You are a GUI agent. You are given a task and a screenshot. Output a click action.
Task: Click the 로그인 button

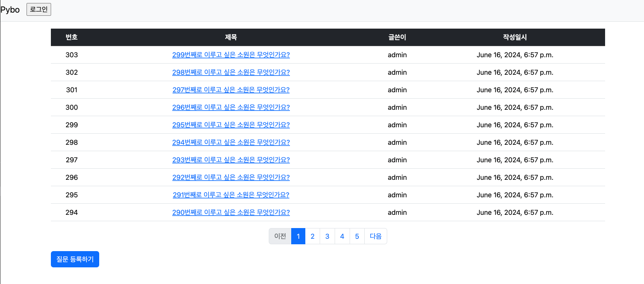(x=39, y=9)
